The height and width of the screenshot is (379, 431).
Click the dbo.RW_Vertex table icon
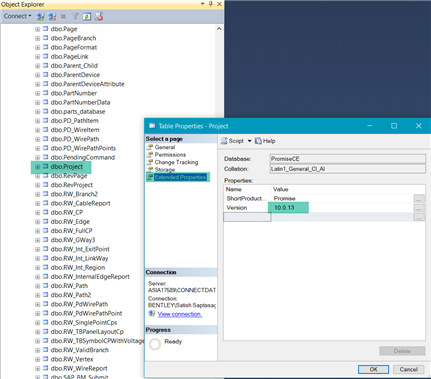click(x=46, y=359)
